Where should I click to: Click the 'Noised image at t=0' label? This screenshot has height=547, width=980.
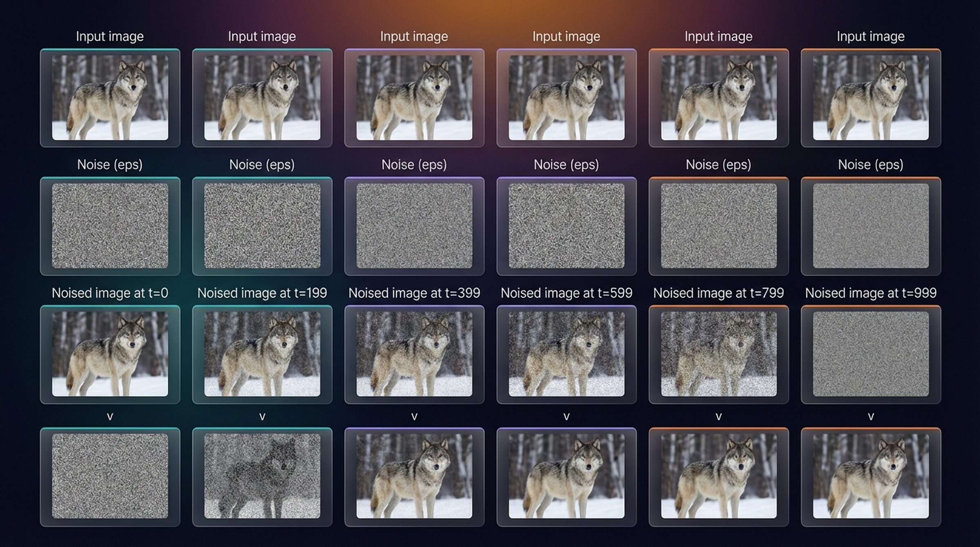pyautogui.click(x=110, y=293)
